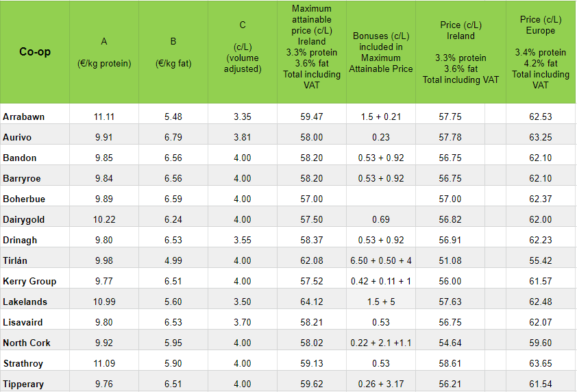Screen dimensions: 577x392
Task: Click North Cork's Ireland price 54.64
Action: coord(450,343)
